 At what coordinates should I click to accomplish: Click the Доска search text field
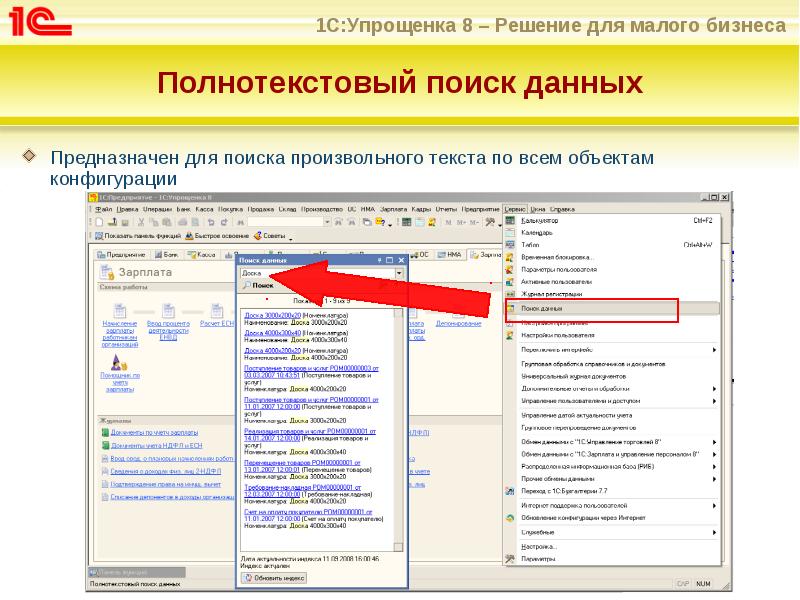(x=318, y=273)
